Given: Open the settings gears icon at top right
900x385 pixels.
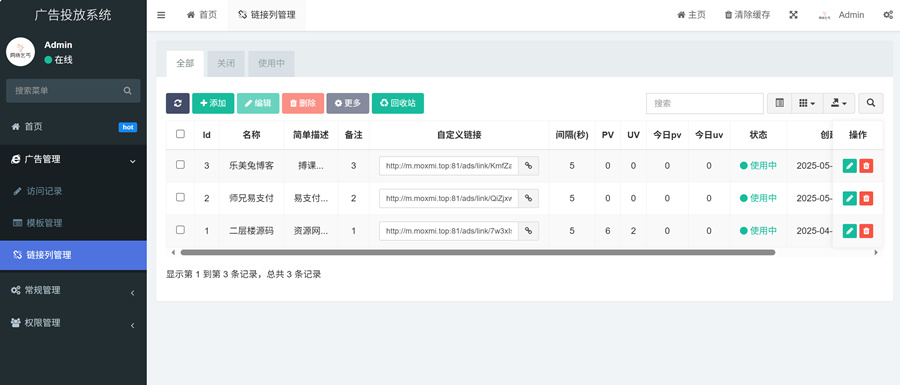Looking at the screenshot, I should click(x=887, y=15).
